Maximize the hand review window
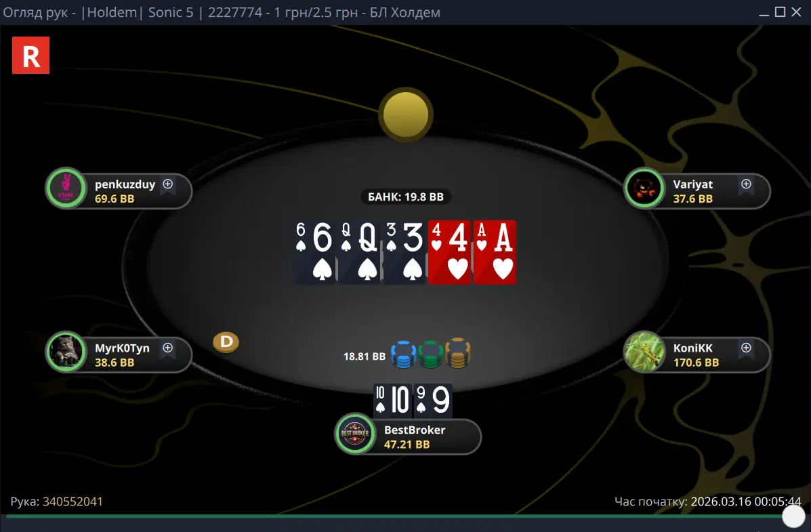This screenshot has width=811, height=532. pyautogui.click(x=780, y=12)
